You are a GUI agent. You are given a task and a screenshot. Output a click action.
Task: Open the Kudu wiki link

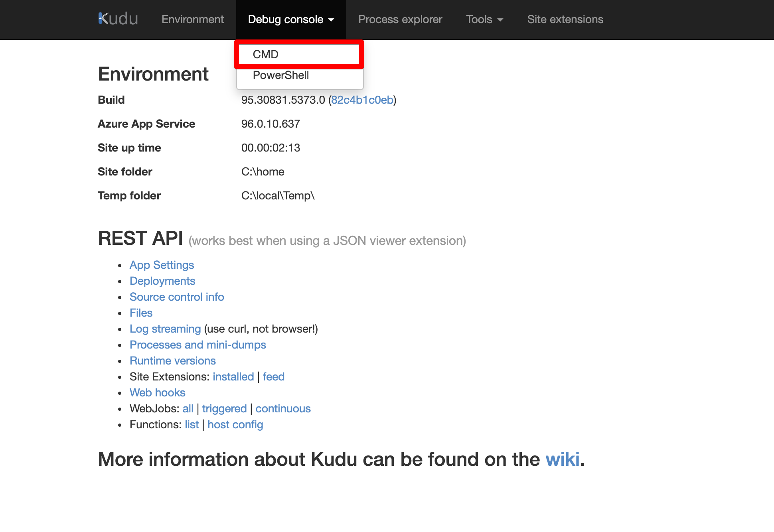pyautogui.click(x=563, y=459)
